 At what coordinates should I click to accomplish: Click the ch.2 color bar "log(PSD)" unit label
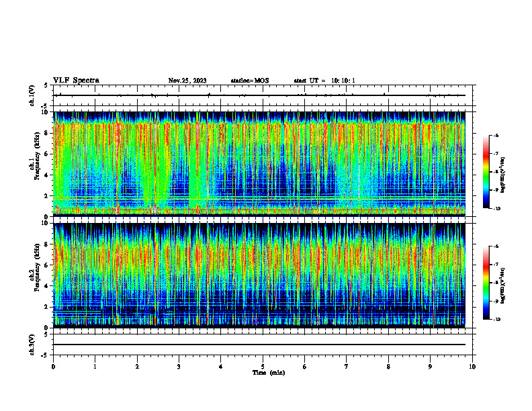pyautogui.click(x=504, y=285)
